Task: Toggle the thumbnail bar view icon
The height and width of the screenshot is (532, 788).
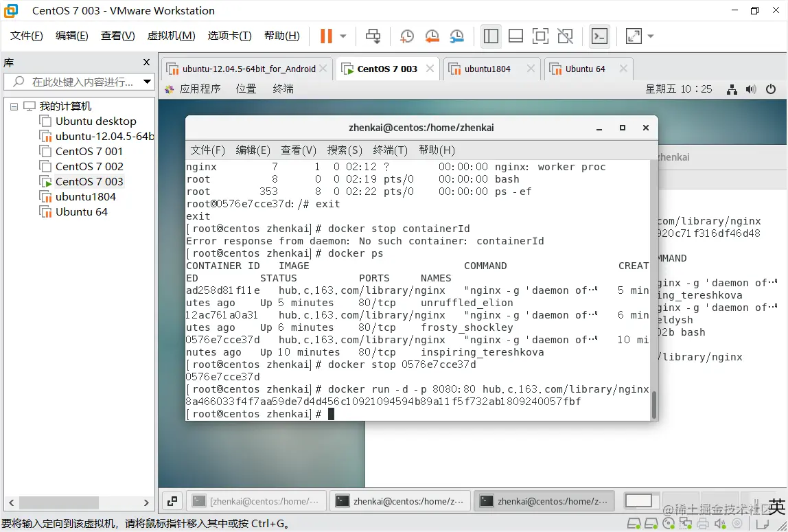Action: (515, 36)
